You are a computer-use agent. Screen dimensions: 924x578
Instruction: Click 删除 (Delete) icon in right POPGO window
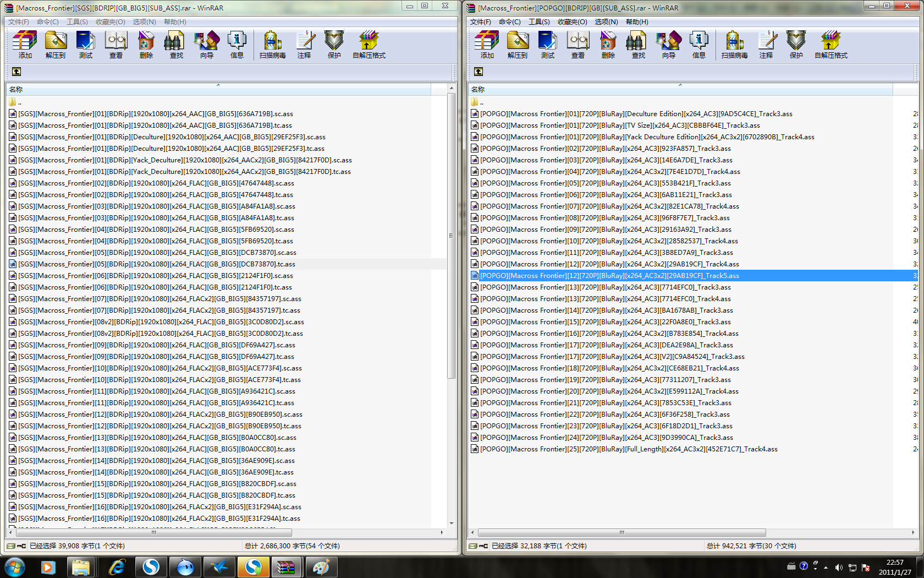pos(608,45)
